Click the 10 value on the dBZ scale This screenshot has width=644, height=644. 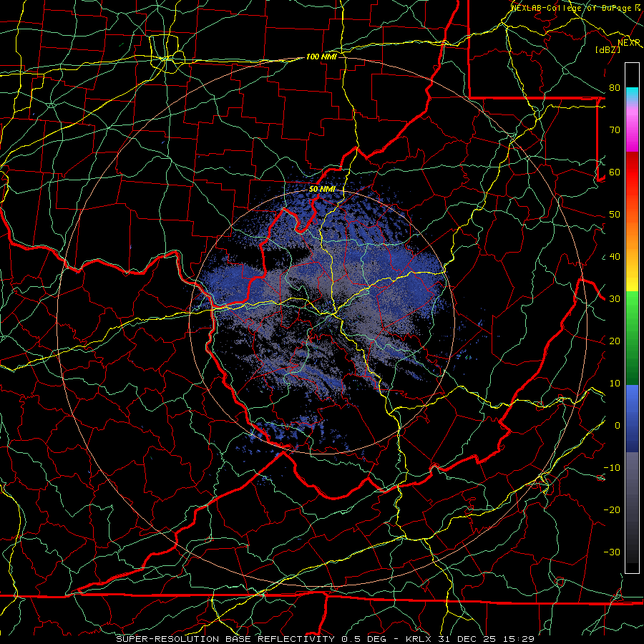615,384
